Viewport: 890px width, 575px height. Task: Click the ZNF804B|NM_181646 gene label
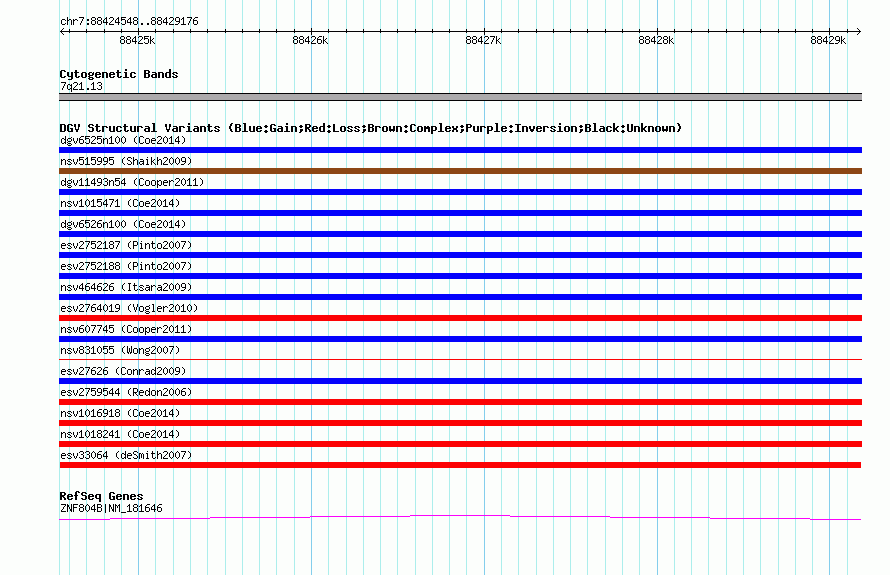[111, 509]
